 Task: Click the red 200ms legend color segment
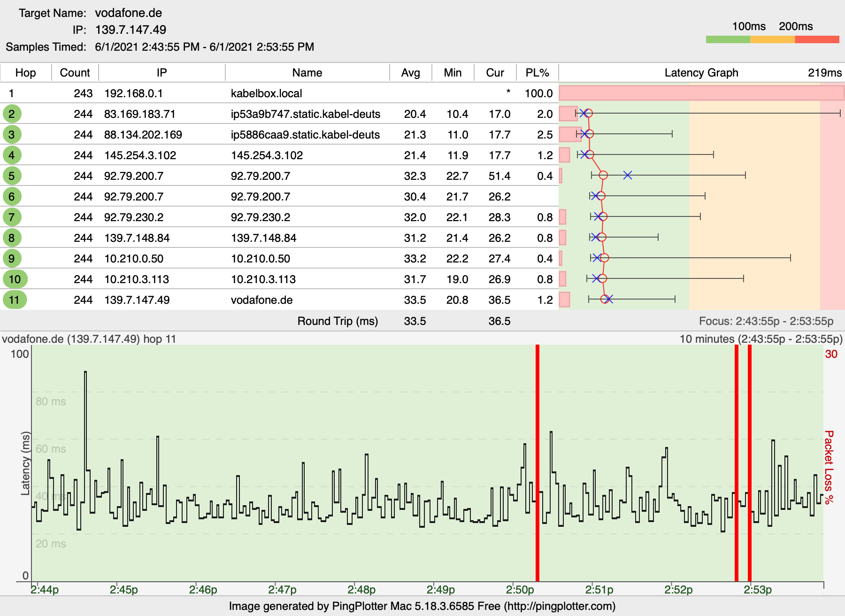pos(817,39)
